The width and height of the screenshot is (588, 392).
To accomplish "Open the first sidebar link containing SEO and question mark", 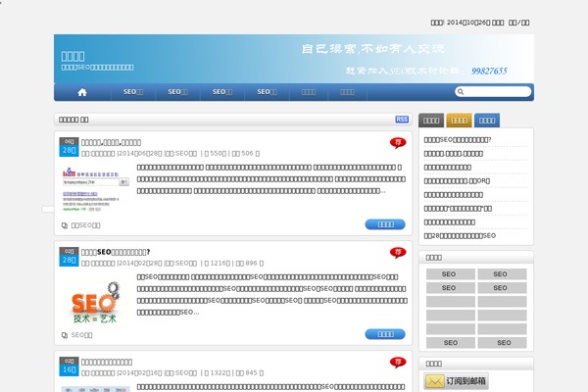I will (x=457, y=139).
